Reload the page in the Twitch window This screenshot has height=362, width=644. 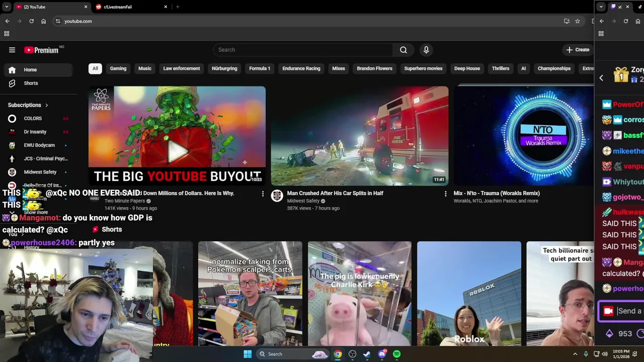[x=626, y=21]
